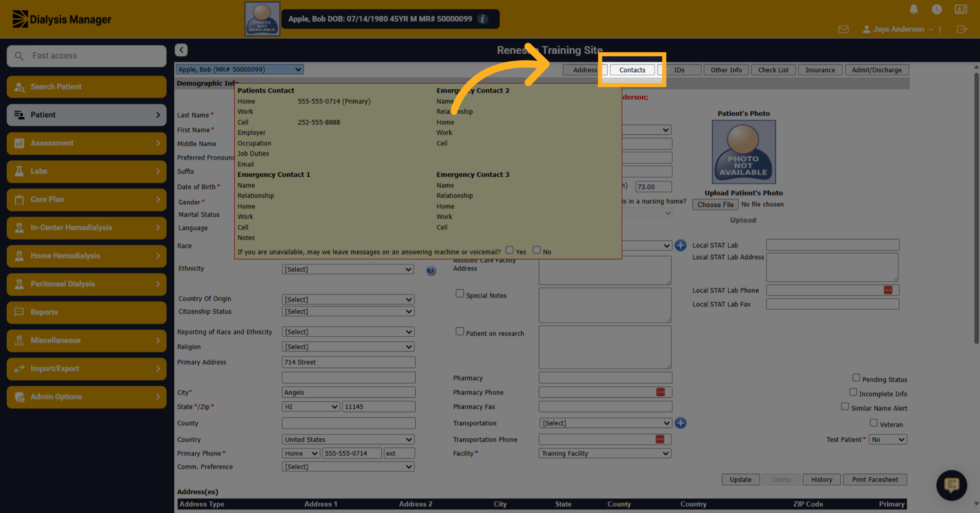The image size is (980, 513).
Task: Click the Fast access search field
Action: click(x=87, y=56)
